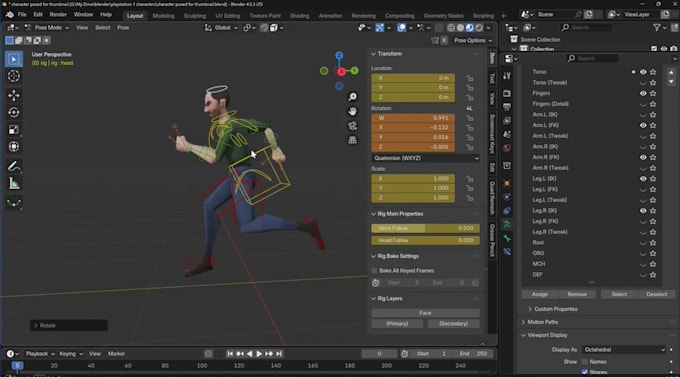This screenshot has width=680, height=377.
Task: Expand the Custom Properties section
Action: pyautogui.click(x=530, y=309)
